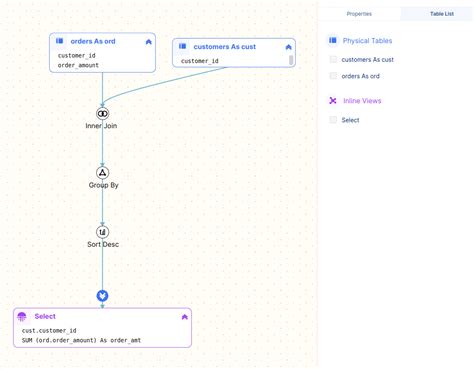Click the Inner Join node icon

102,114
